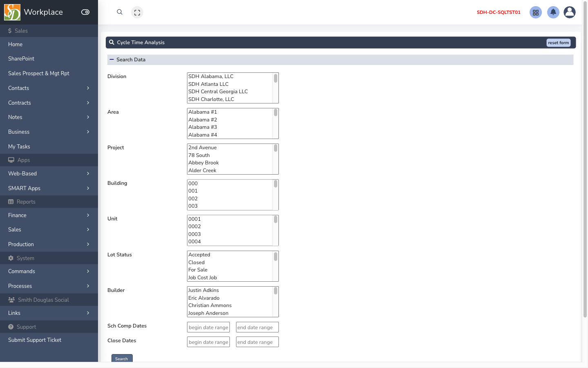Open the user profile avatar
The height and width of the screenshot is (368, 588).
pos(570,12)
